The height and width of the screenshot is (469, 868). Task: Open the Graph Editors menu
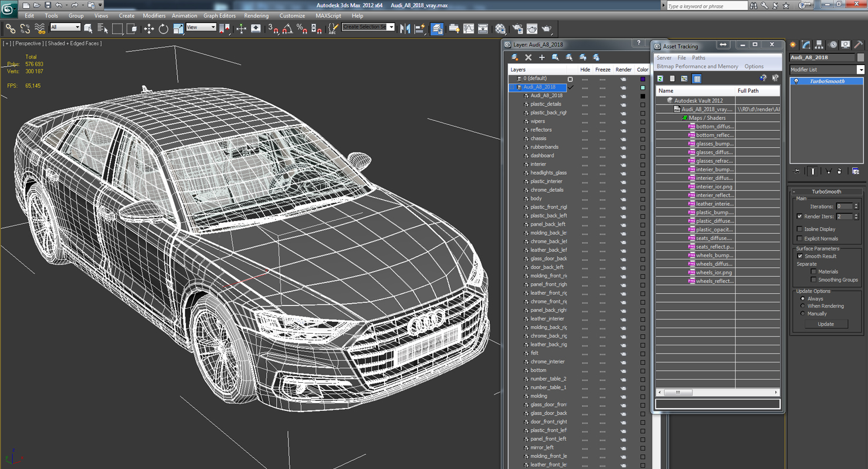click(219, 16)
